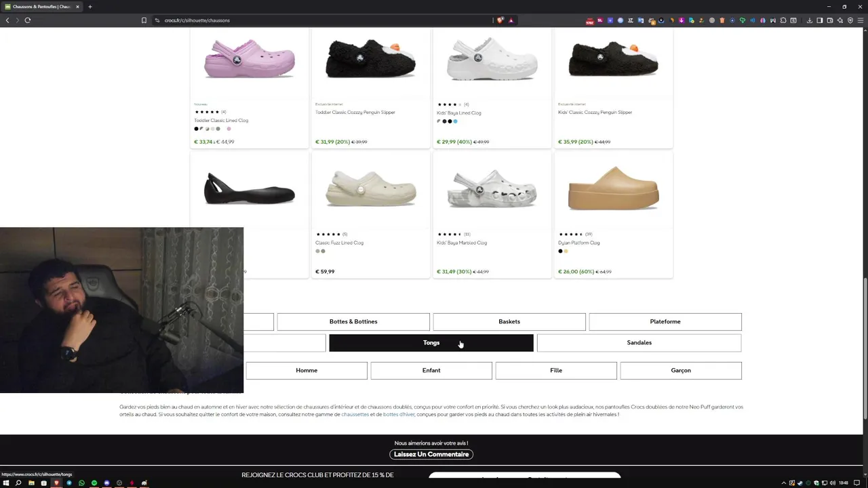Select pink swatch on Toddler Classic Lined Clog
This screenshot has height=488, width=868.
(229, 129)
